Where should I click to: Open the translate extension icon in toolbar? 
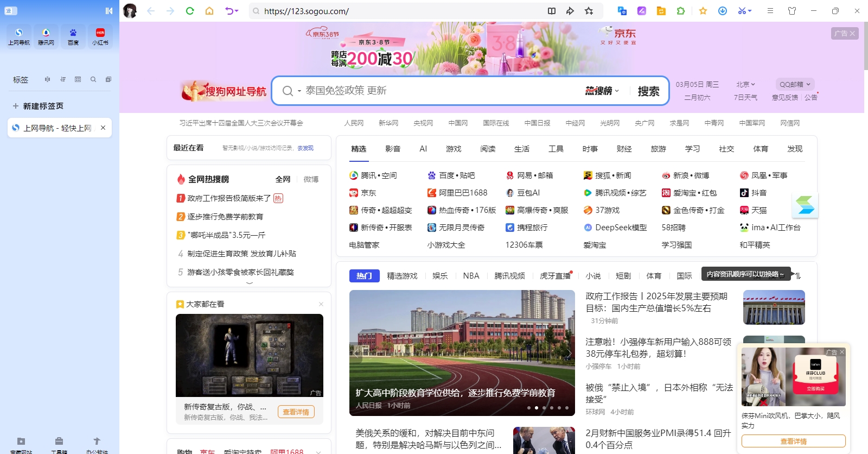[x=622, y=11]
